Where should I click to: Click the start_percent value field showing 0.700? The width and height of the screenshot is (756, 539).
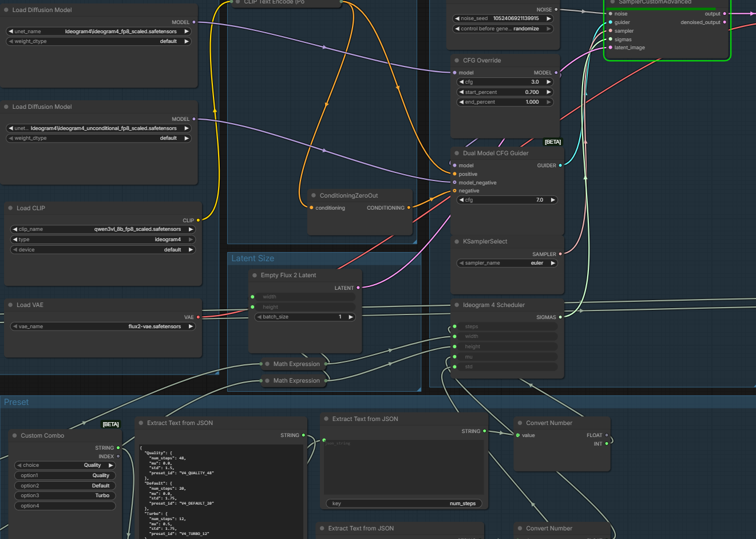505,92
